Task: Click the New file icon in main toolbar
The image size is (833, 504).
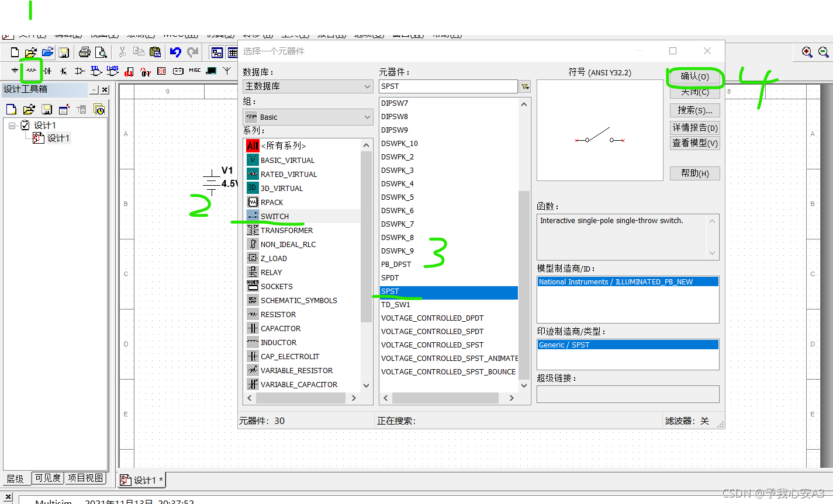Action: 15,52
